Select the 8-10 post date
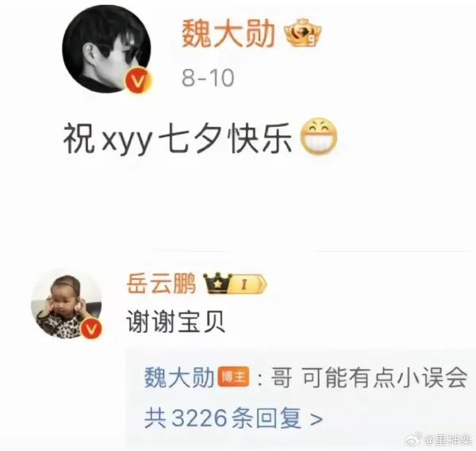This screenshot has width=476, height=451. 208,78
